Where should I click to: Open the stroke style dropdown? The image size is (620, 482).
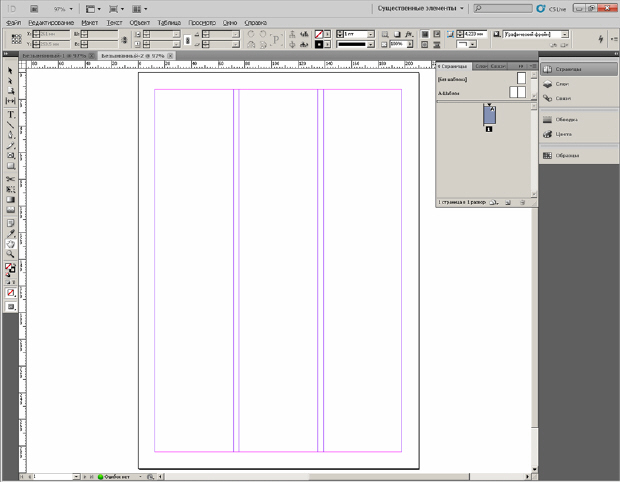(370, 44)
